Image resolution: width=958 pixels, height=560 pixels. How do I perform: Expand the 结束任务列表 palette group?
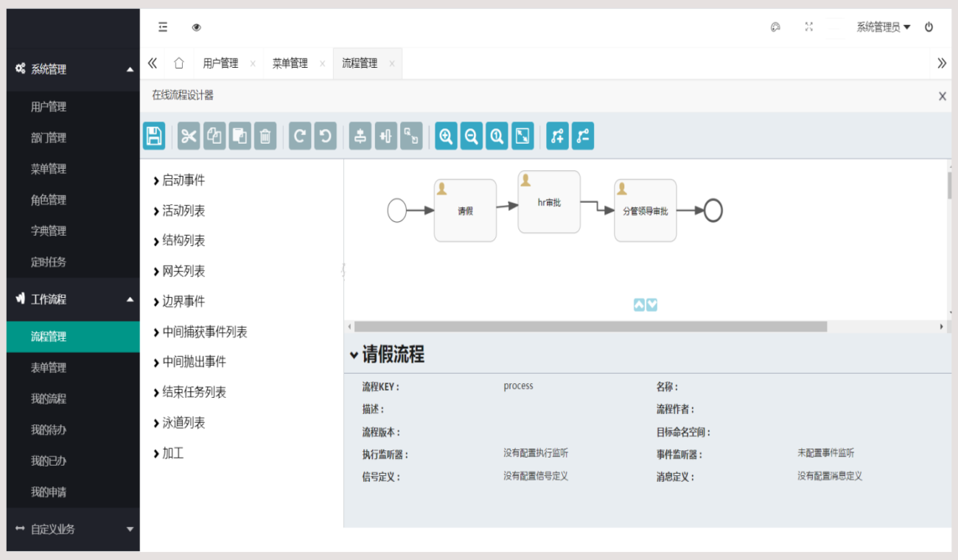pyautogui.click(x=189, y=393)
